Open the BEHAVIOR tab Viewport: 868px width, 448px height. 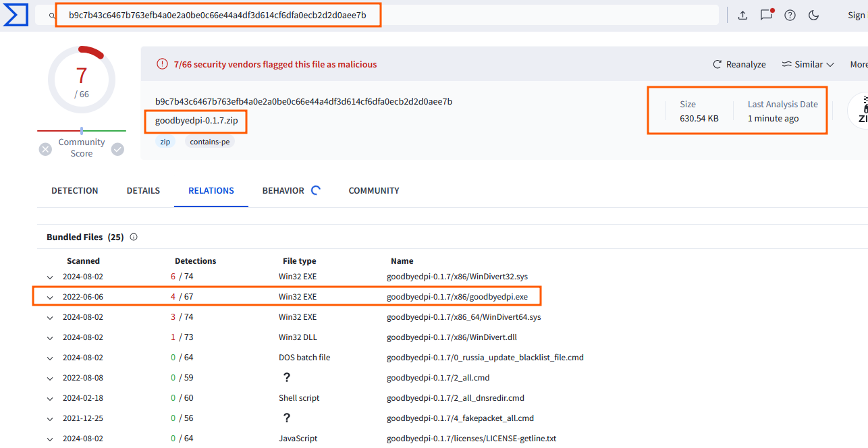coord(283,191)
